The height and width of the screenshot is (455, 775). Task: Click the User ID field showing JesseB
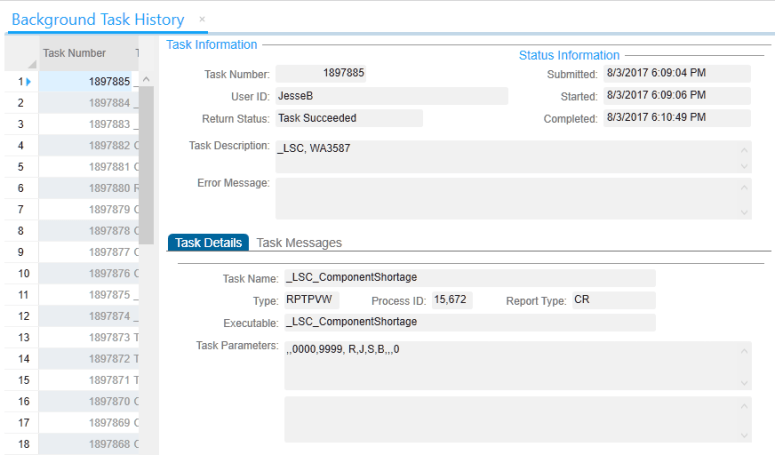point(390,96)
